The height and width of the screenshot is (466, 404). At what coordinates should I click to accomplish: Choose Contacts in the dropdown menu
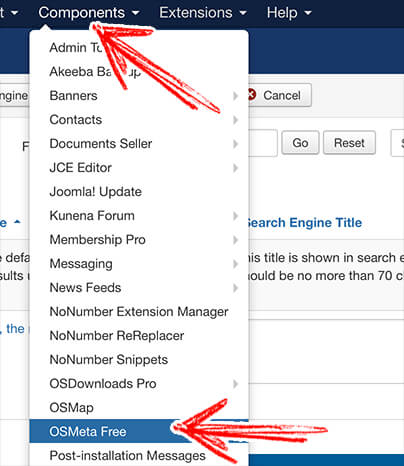click(x=139, y=120)
